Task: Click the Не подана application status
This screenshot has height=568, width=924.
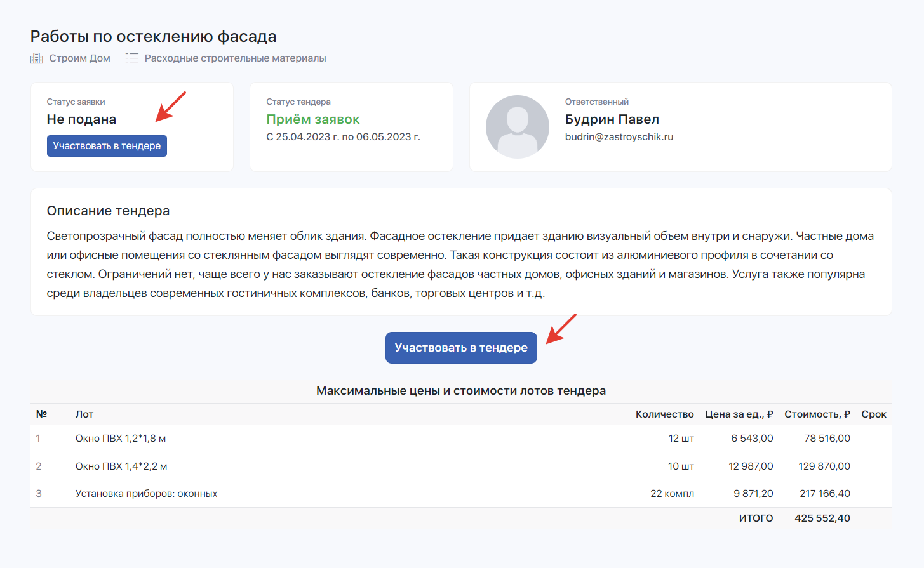Action: click(81, 119)
